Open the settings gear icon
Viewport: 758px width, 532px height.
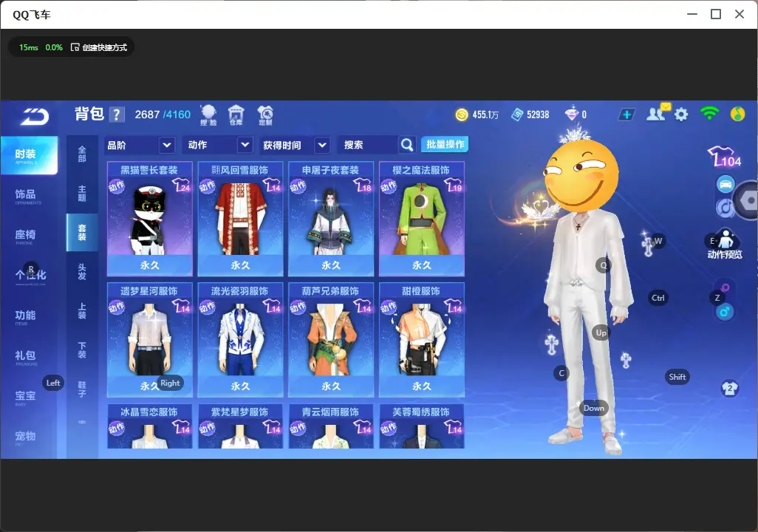[x=681, y=115]
